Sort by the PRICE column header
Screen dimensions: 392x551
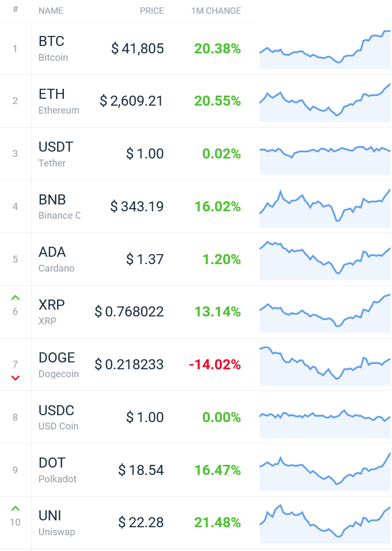click(x=152, y=11)
